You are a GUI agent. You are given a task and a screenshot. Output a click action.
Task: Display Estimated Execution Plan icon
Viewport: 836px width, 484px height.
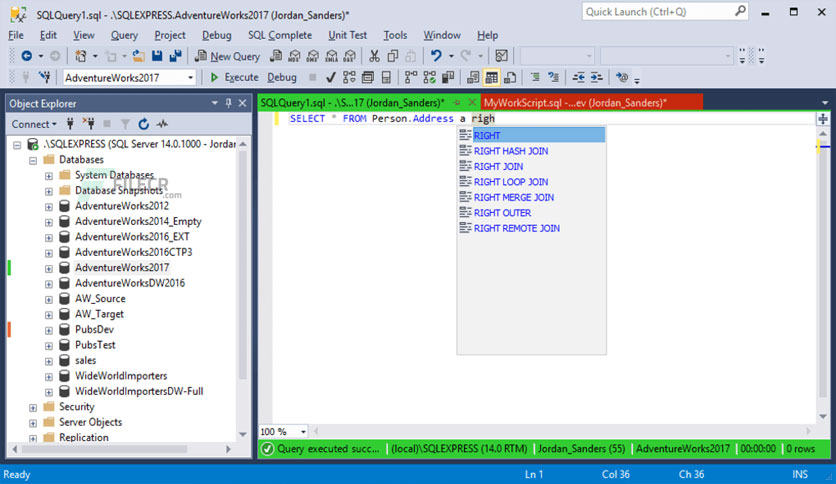(349, 78)
